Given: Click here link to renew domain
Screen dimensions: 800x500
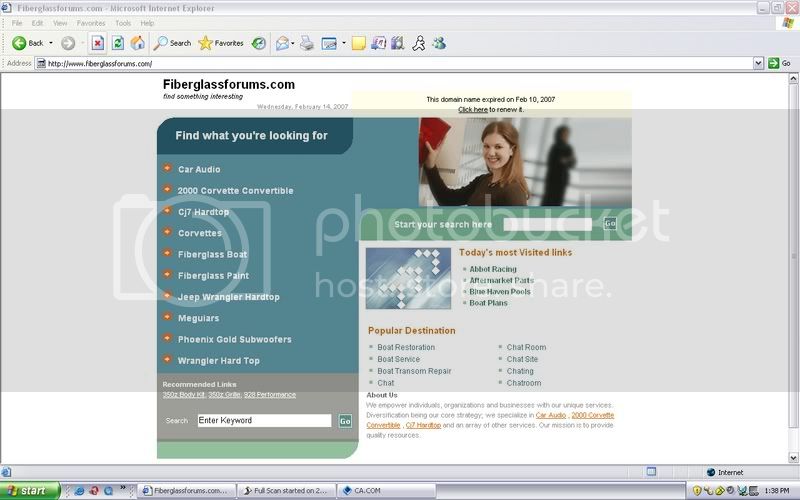Looking at the screenshot, I should click(x=472, y=110).
